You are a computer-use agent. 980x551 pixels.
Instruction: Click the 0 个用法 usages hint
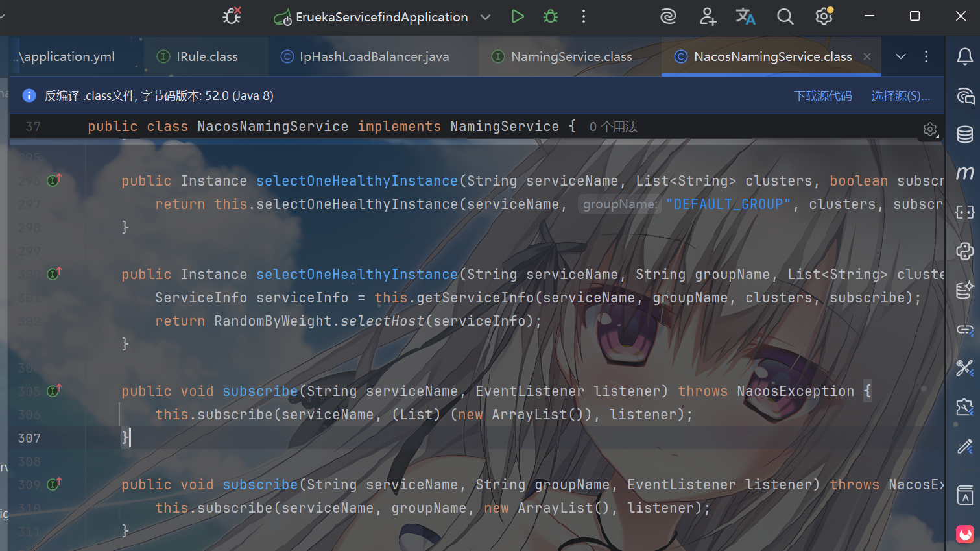click(x=614, y=127)
